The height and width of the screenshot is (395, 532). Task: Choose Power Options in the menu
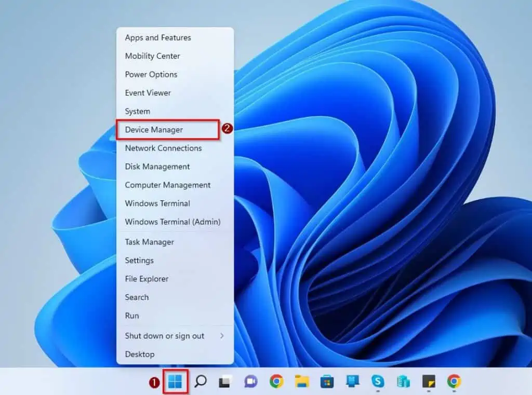point(150,74)
